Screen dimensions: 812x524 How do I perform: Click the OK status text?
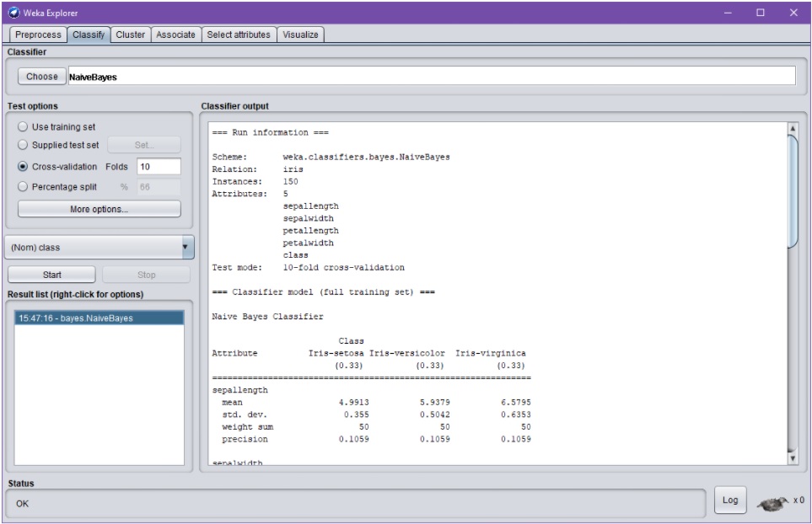click(22, 504)
